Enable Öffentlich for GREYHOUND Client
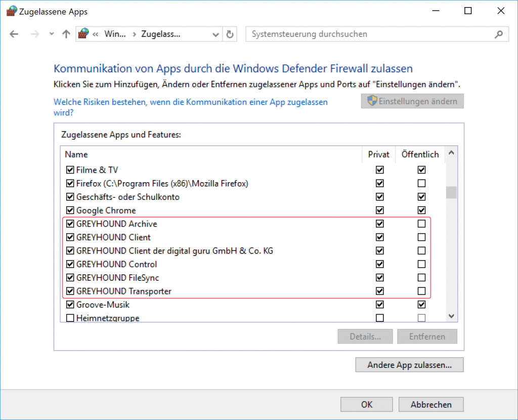Screen dimensions: 518x420 421,237
